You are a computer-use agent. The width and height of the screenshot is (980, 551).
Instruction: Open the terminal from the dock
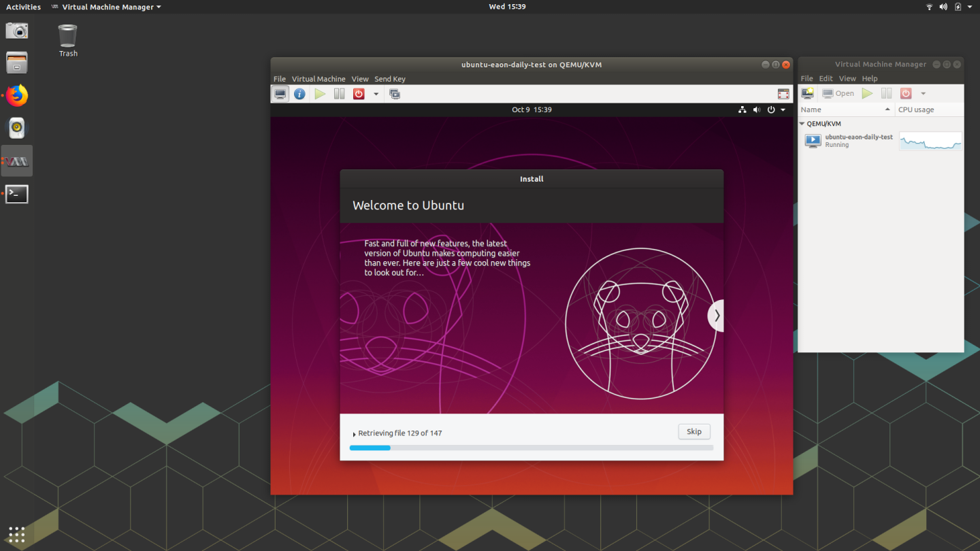16,194
